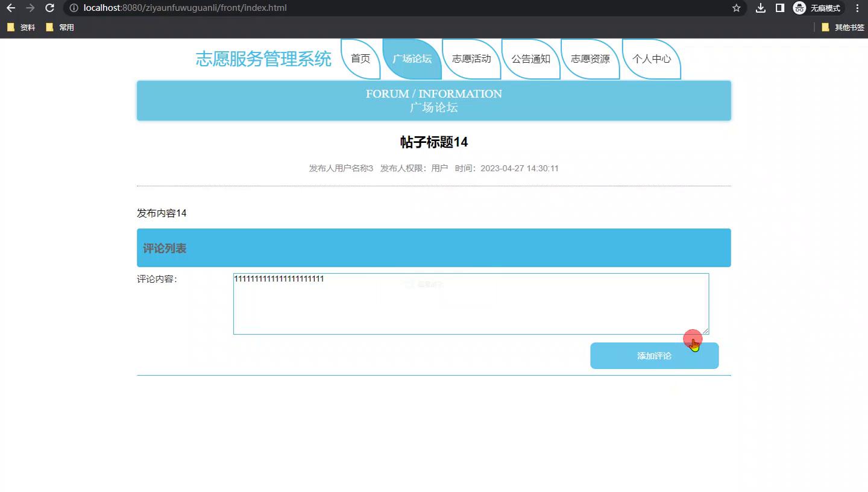Click the 添加评论 button
The height and width of the screenshot is (492, 868).
(x=654, y=356)
